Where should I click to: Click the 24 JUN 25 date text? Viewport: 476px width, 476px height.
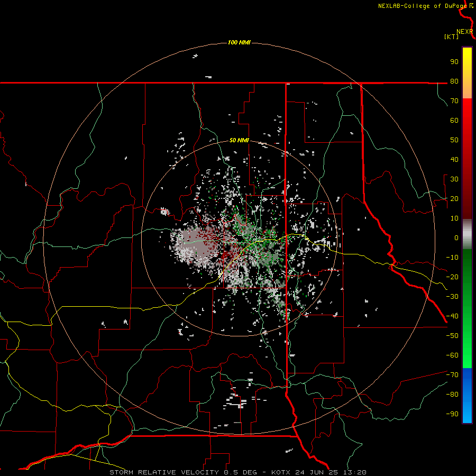(317, 472)
